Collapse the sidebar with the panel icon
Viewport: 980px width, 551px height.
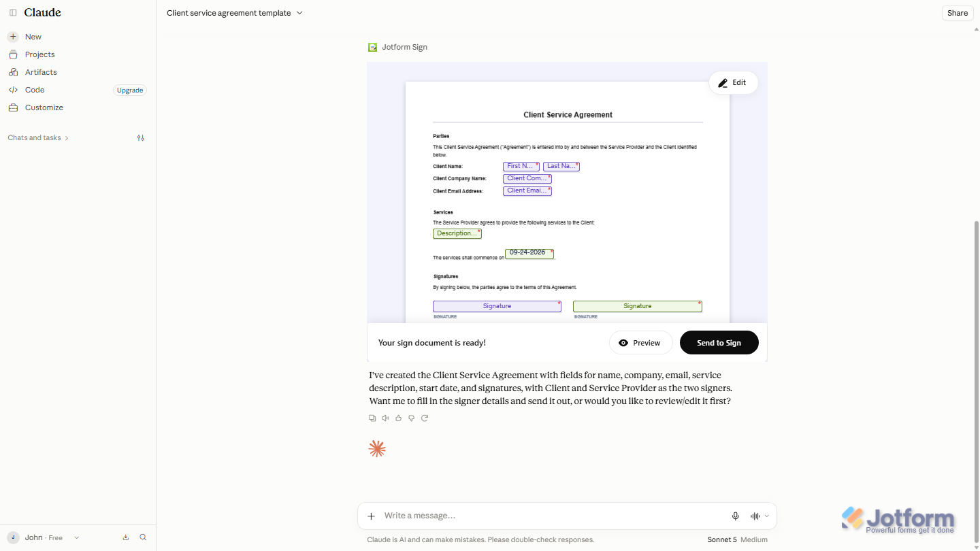point(13,13)
